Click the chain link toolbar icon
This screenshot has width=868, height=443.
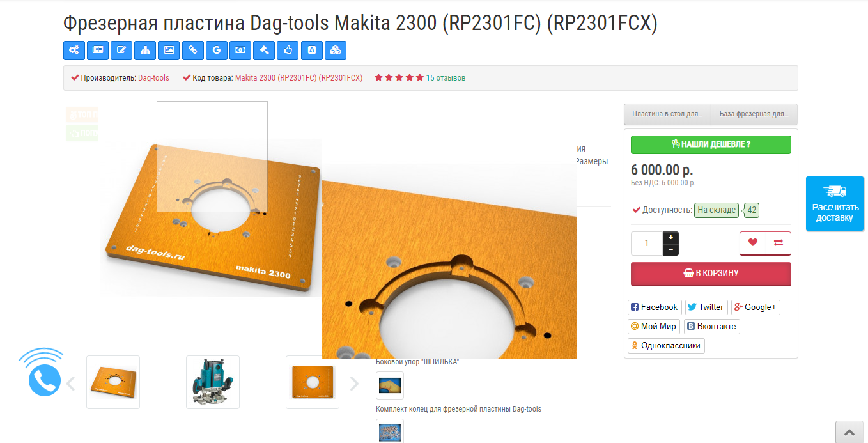tap(192, 50)
